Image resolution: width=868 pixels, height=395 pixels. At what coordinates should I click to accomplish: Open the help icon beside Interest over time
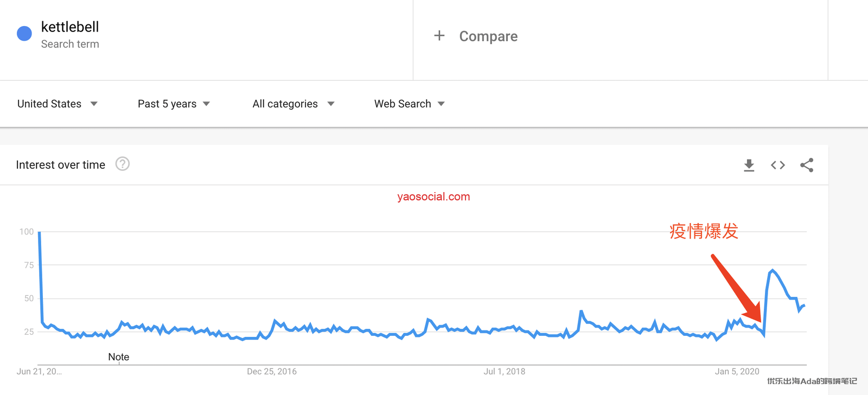click(x=123, y=164)
